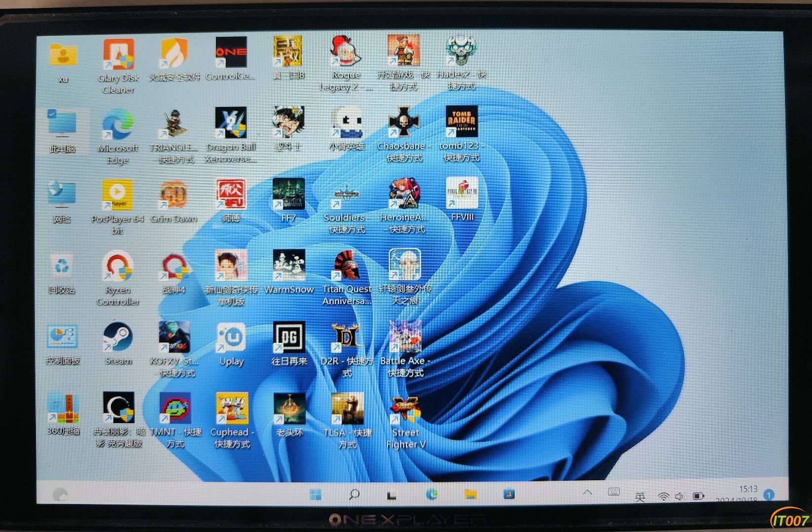812x532 pixels.
Task: Open Wi-Fi network tray icon
Action: [x=664, y=497]
